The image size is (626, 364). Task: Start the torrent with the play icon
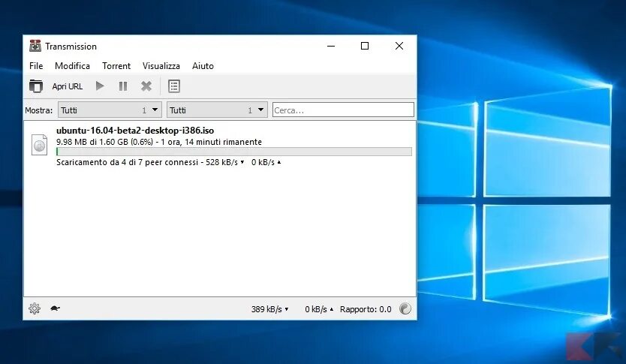click(x=100, y=86)
